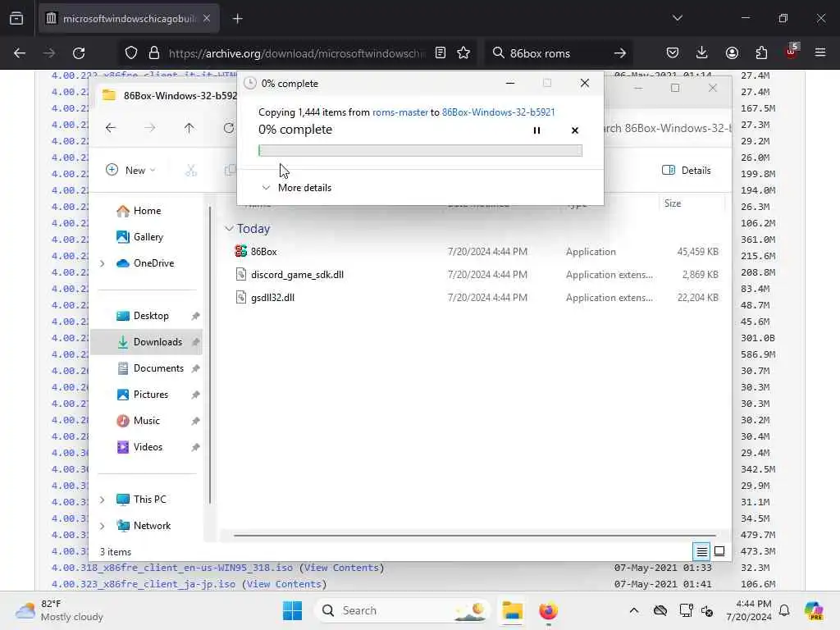Reload the archive.org page

pos(79,53)
